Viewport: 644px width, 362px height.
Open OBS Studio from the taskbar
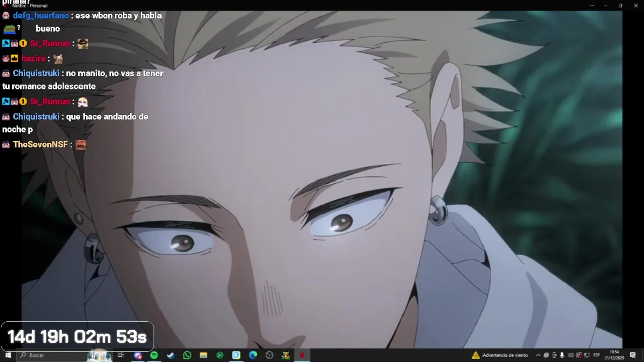pos(269,355)
